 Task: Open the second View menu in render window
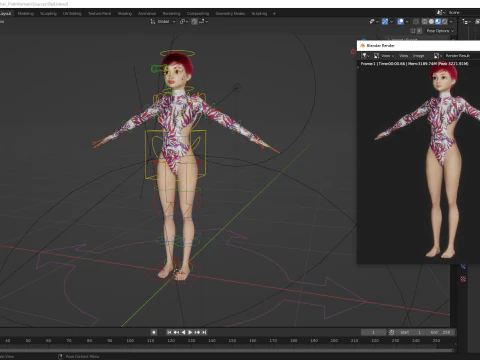(403, 56)
